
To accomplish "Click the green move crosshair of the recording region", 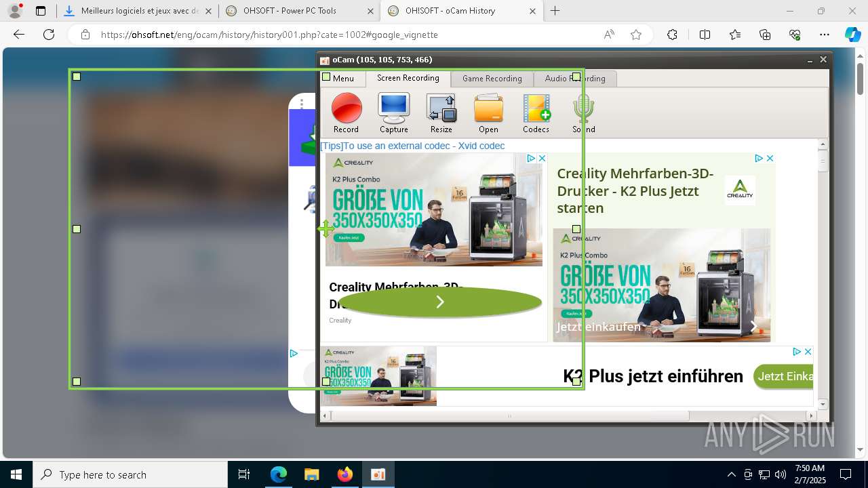I will pyautogui.click(x=326, y=229).
